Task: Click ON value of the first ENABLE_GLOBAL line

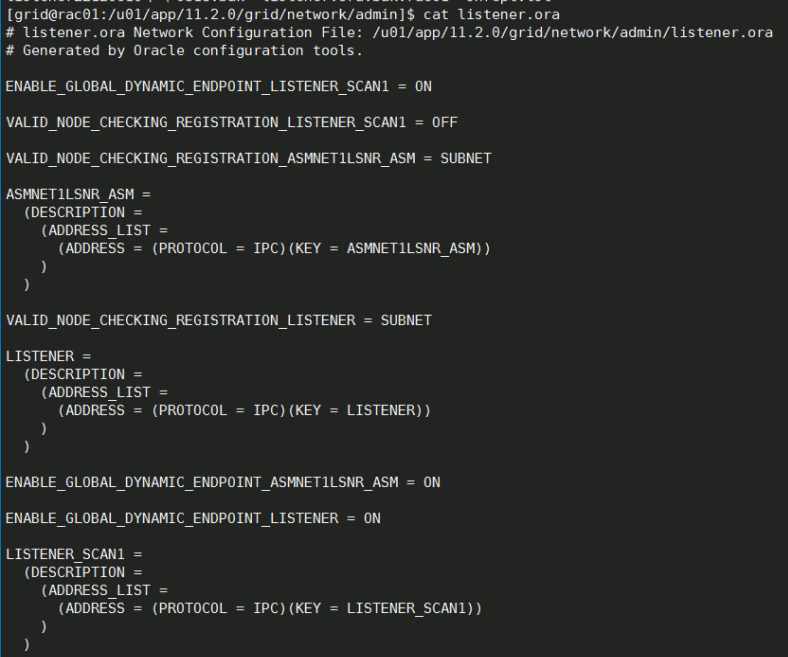Action: pyautogui.click(x=423, y=86)
